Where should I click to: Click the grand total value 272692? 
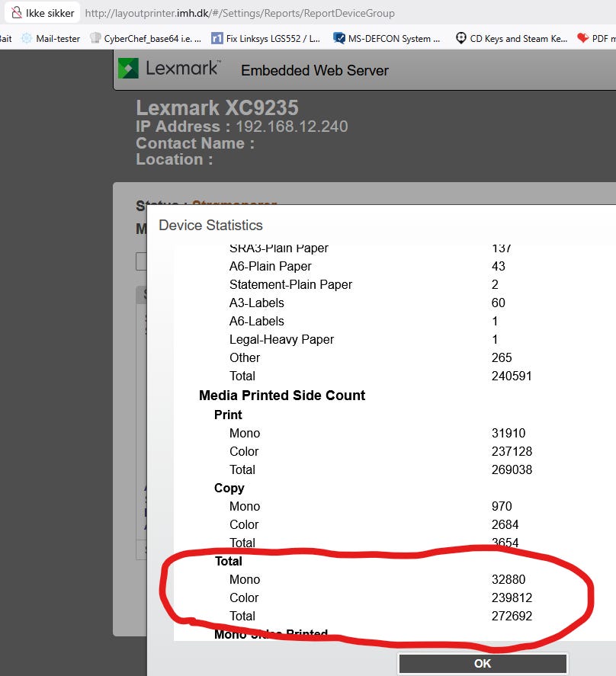pyautogui.click(x=512, y=616)
